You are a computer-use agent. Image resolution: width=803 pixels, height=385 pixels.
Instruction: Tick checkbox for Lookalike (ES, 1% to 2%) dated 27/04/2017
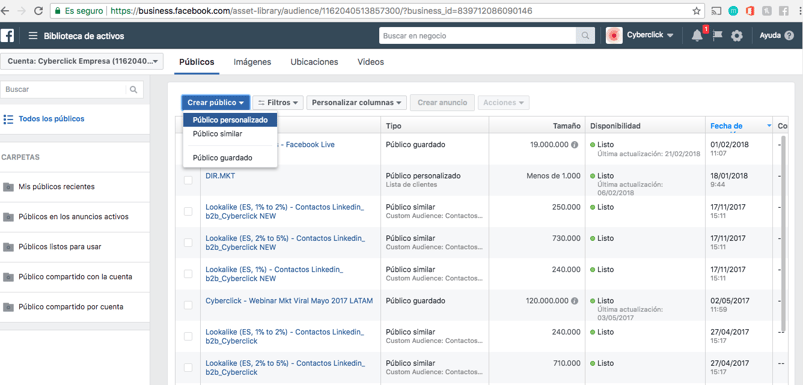[x=188, y=336]
